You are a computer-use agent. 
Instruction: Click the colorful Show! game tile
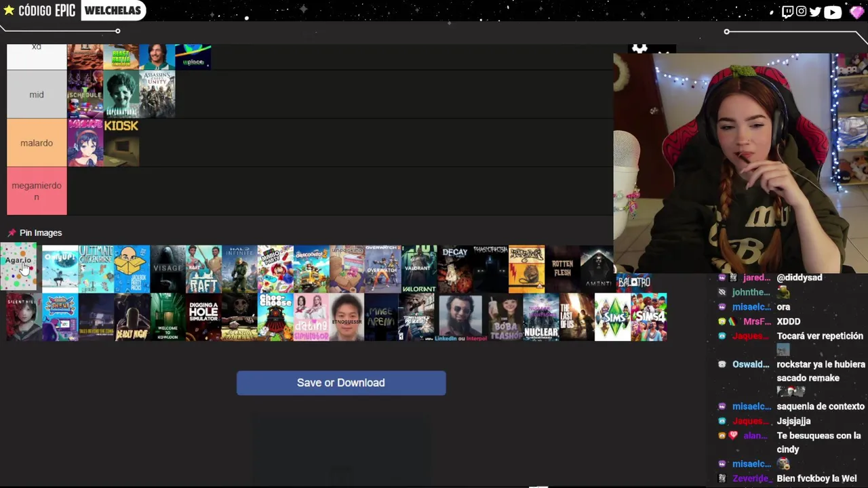pos(60,317)
